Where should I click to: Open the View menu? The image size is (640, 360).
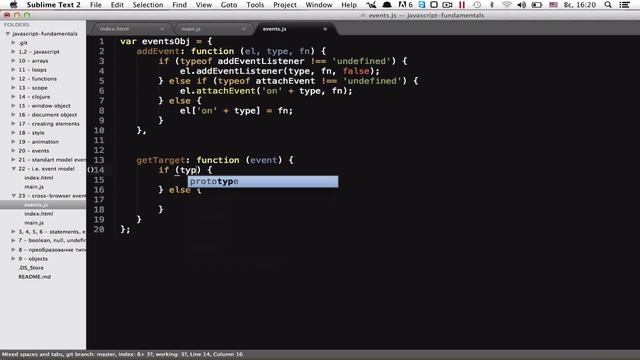pos(203,5)
